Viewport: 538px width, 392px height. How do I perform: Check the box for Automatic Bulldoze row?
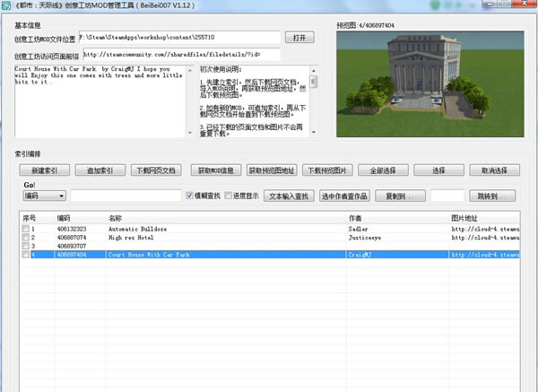pyautogui.click(x=26, y=229)
